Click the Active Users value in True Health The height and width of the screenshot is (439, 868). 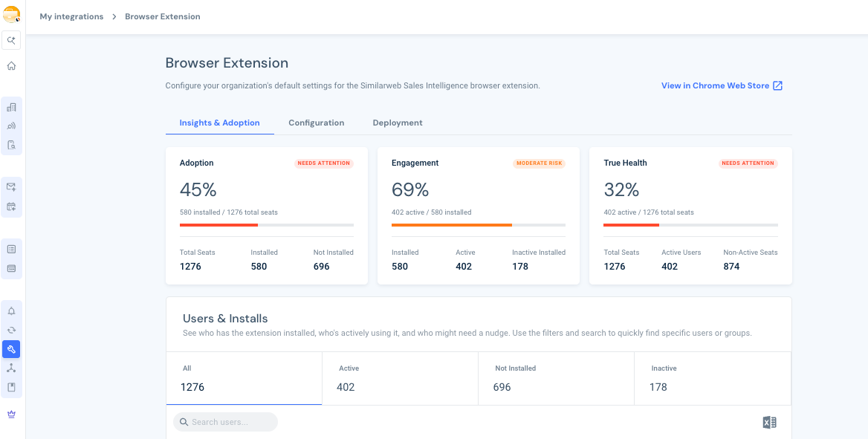coord(670,266)
